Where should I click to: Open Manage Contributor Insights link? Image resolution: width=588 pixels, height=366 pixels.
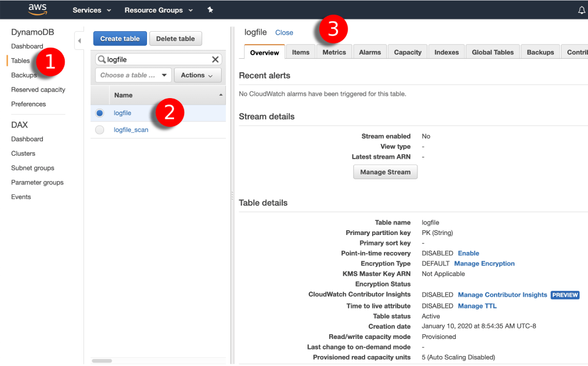pos(503,295)
